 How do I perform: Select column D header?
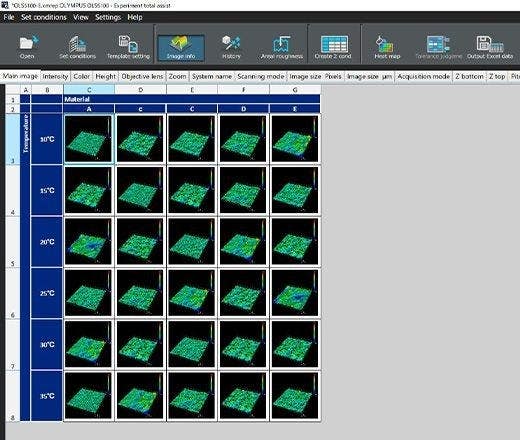(140, 90)
